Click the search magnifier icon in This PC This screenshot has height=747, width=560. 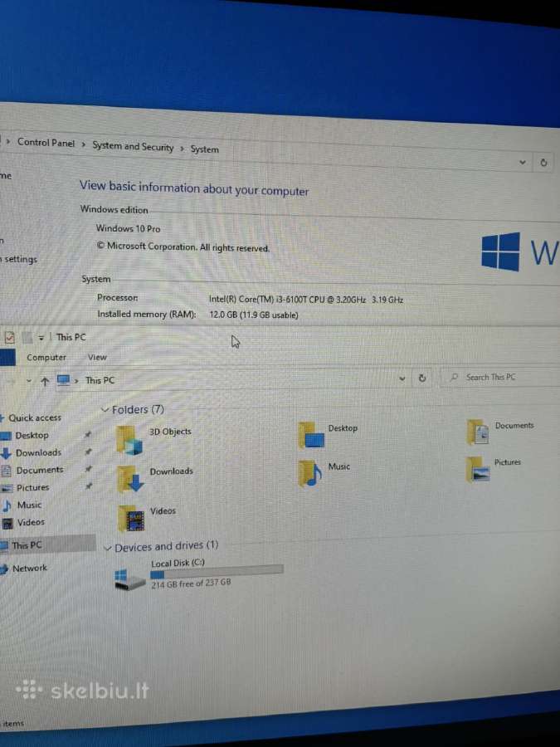(455, 378)
